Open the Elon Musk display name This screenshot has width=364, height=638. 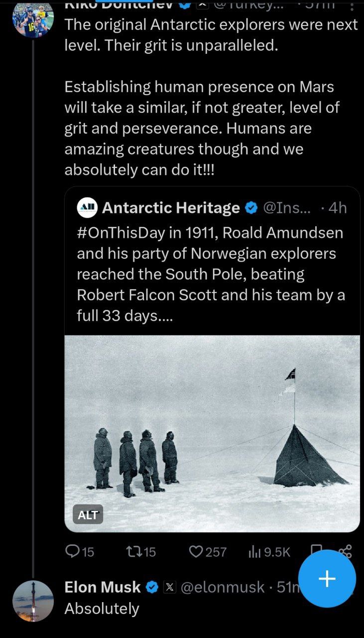103,587
